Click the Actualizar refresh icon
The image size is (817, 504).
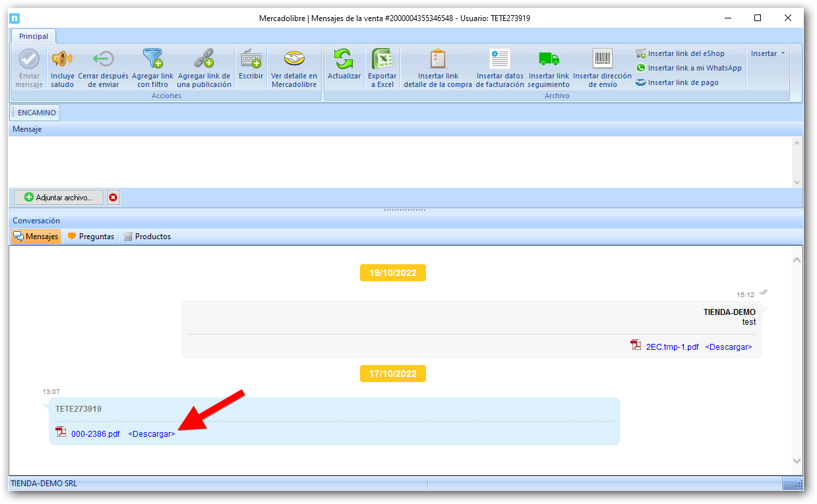pyautogui.click(x=344, y=60)
